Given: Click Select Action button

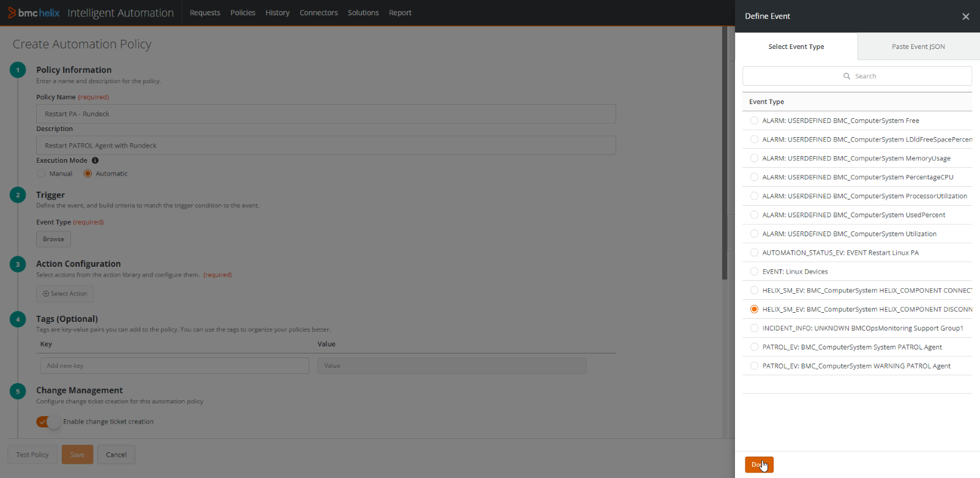Looking at the screenshot, I should (65, 294).
